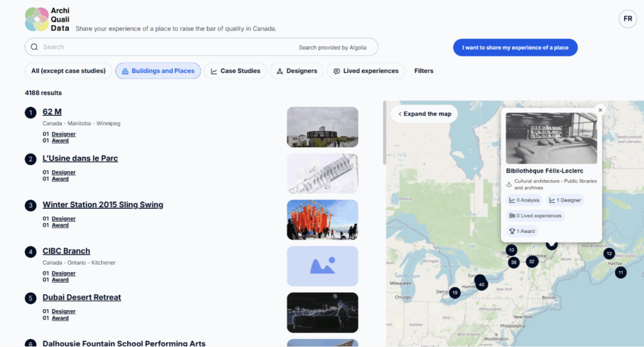Click the Lived experiences comment icon
The image size is (644, 347).
click(x=336, y=71)
